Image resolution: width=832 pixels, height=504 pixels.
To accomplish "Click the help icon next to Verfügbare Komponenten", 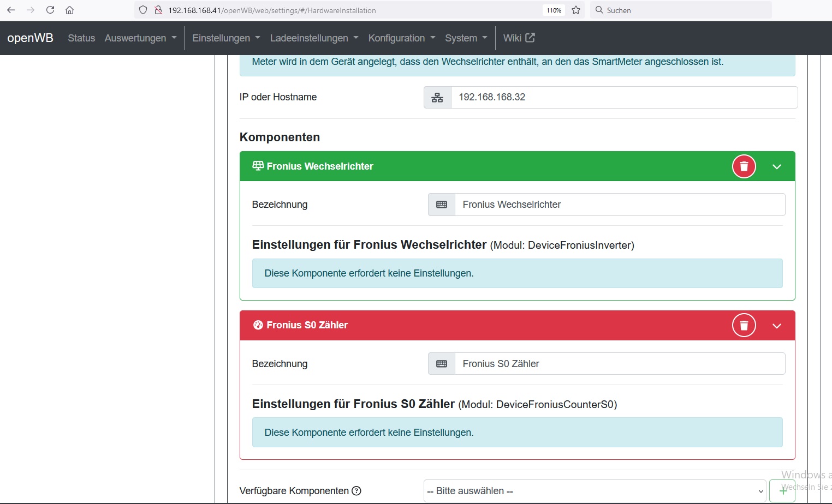I will tap(356, 491).
